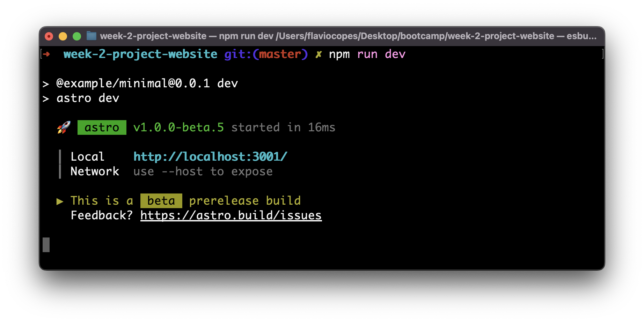The height and width of the screenshot is (322, 644).
Task: Click the folder icon in the title bar
Action: pos(92,36)
